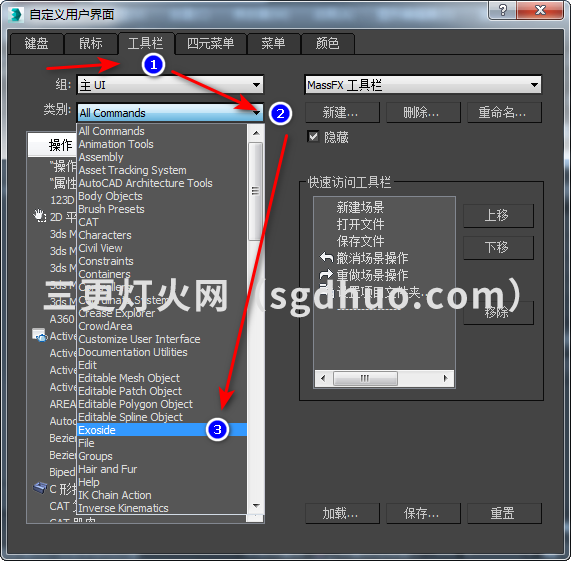This screenshot has width=571, height=561.
Task: Click the 加载... button
Action: tap(342, 513)
